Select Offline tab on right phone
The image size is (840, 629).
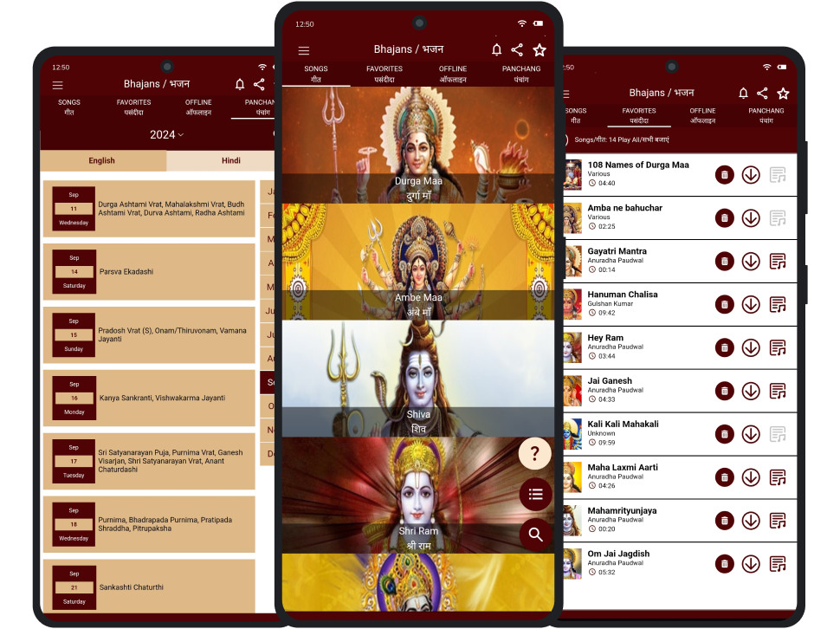click(x=703, y=116)
